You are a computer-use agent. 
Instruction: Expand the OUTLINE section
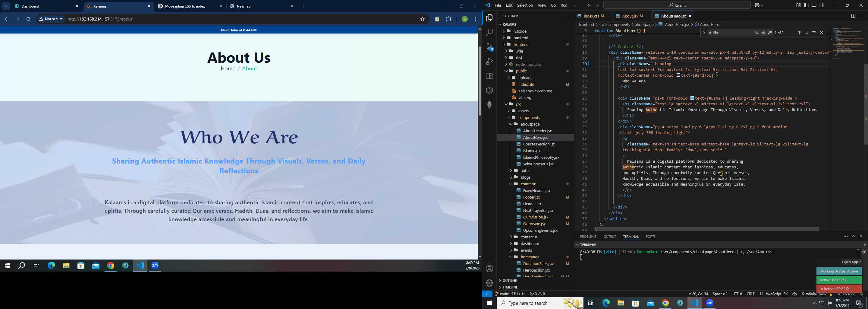point(535,281)
